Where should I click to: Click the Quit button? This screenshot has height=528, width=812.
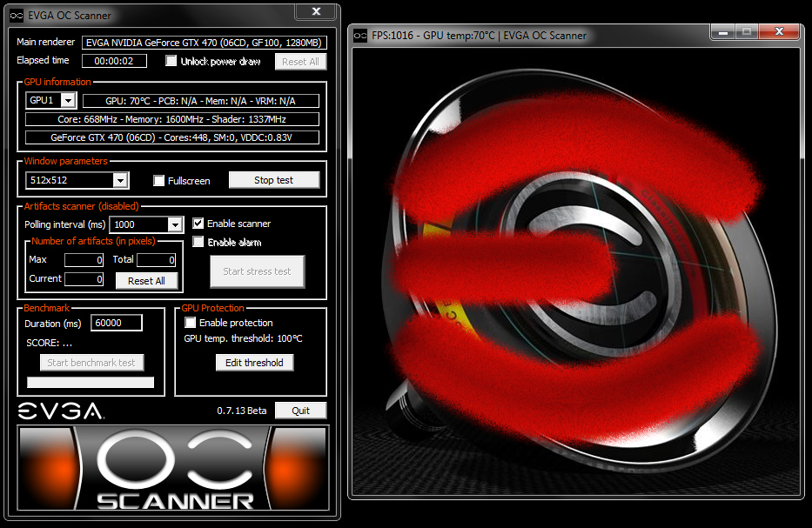coord(300,411)
